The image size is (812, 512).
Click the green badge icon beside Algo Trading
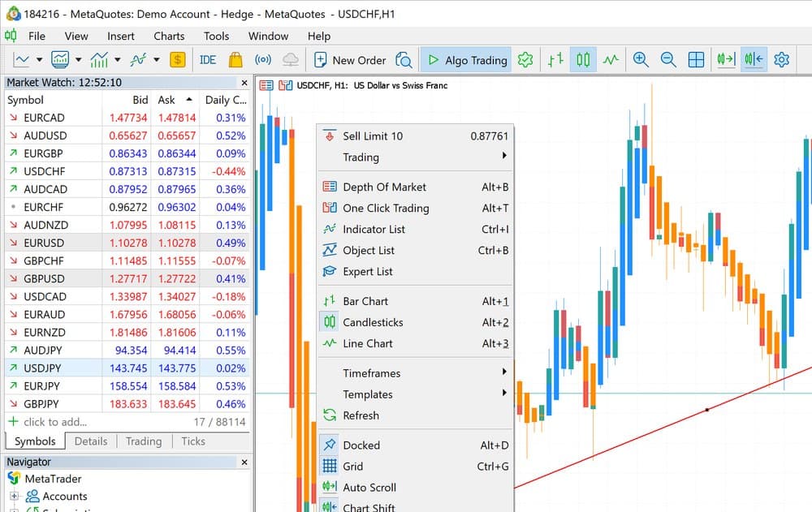(525, 60)
